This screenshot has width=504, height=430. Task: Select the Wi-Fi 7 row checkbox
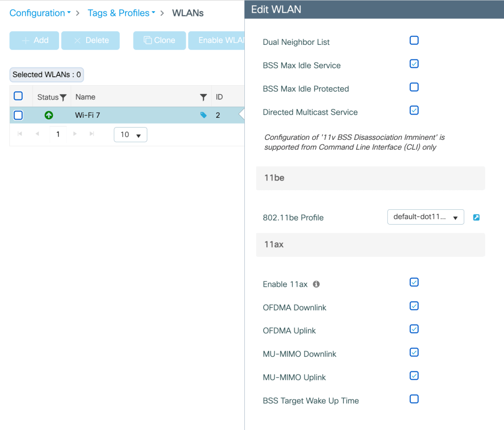(18, 115)
